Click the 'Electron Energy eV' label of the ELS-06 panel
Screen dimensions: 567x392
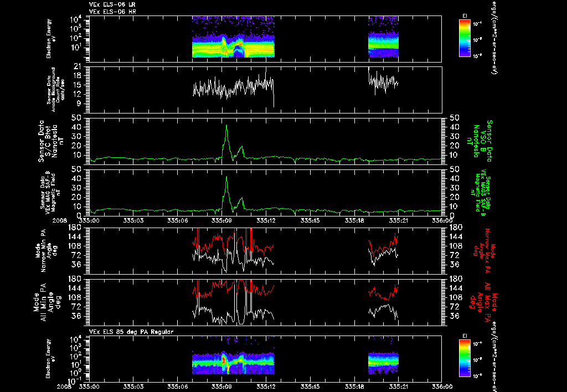click(50, 39)
